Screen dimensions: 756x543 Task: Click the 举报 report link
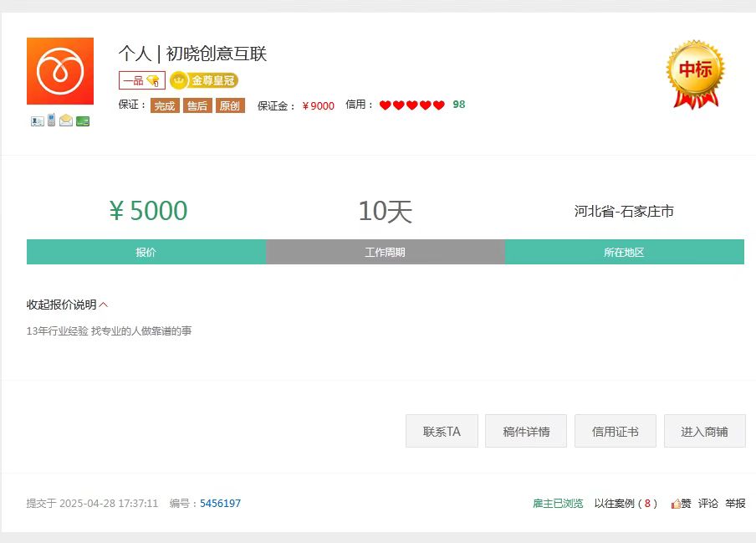(x=735, y=504)
